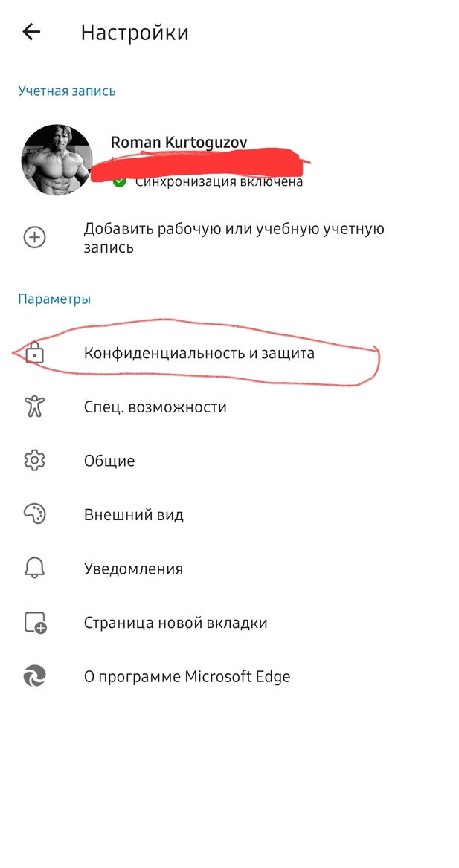Open Конфиденциальность и защита settings
Viewport: 459px width, 868px height.
[x=229, y=352]
